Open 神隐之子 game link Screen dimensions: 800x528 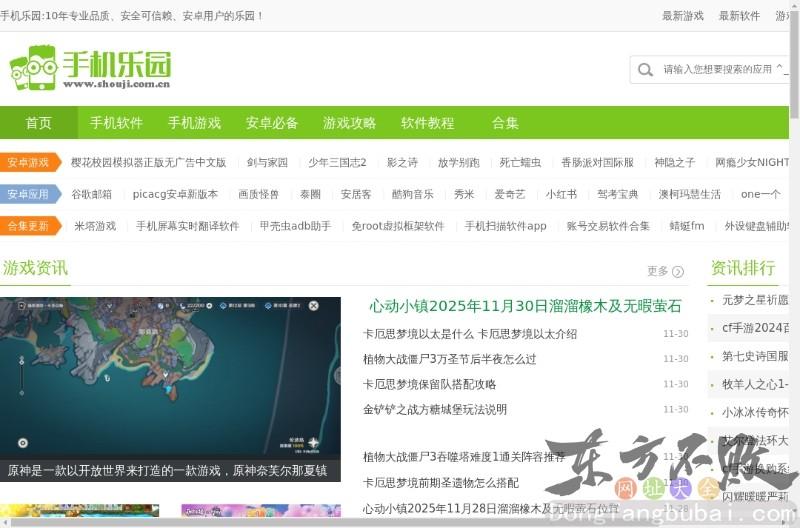[674, 163]
